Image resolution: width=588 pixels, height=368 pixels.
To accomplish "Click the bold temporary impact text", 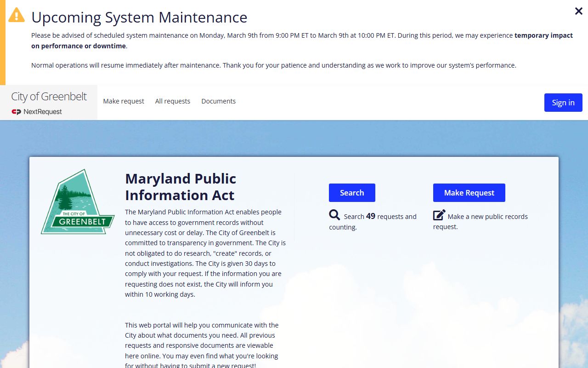I will (x=543, y=35).
